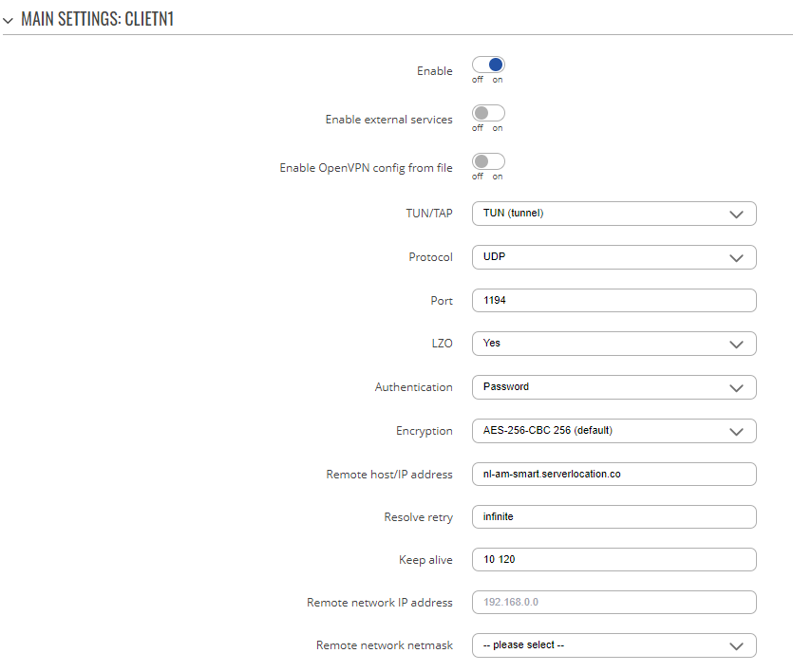Open the Authentication dropdown
This screenshot has height=672, width=793.
[614, 387]
